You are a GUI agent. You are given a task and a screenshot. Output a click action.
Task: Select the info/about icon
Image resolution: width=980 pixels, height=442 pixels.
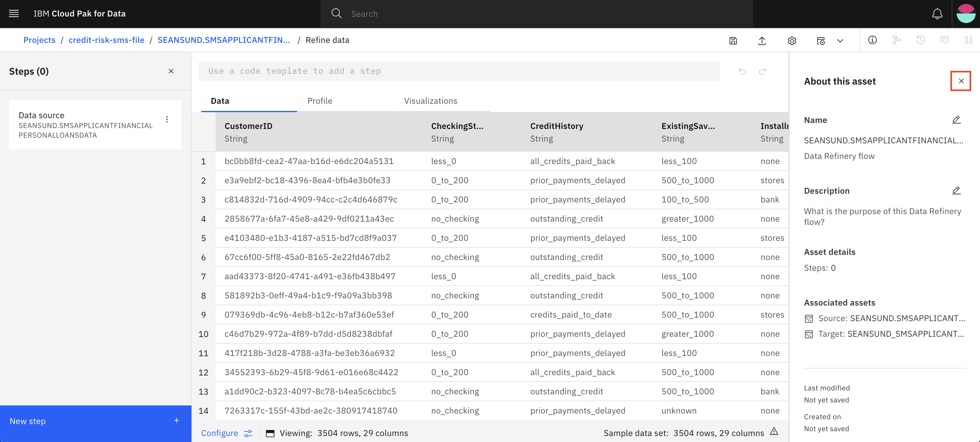(x=873, y=40)
